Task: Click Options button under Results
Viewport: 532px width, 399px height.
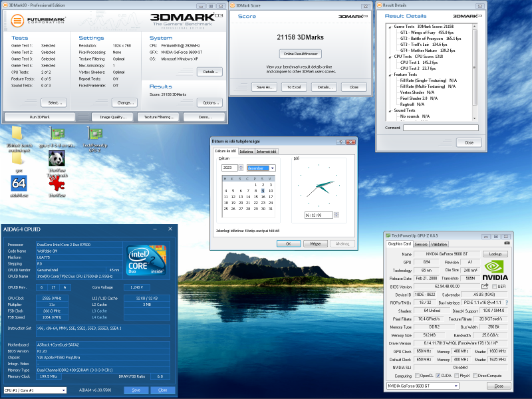Action: point(209,103)
